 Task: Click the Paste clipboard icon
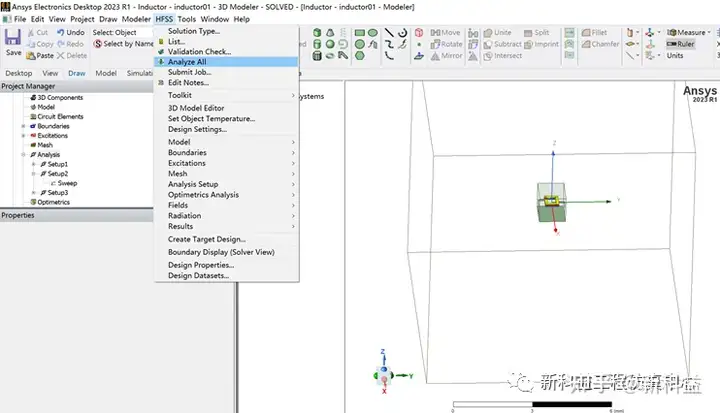coord(31,56)
